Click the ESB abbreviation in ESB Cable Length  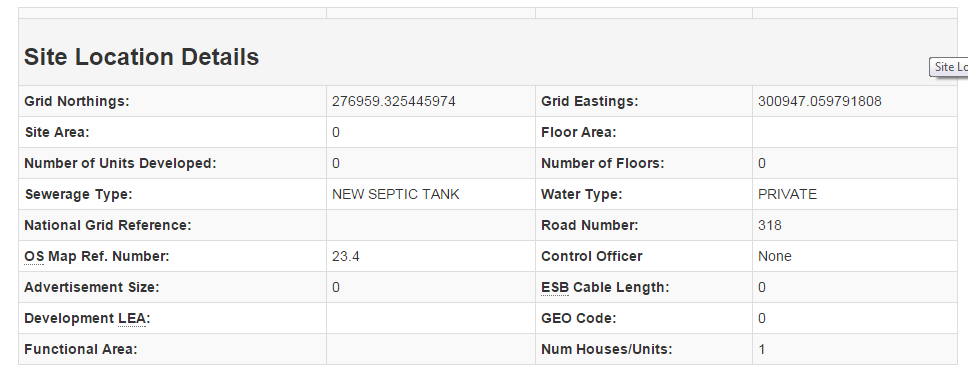(555, 287)
